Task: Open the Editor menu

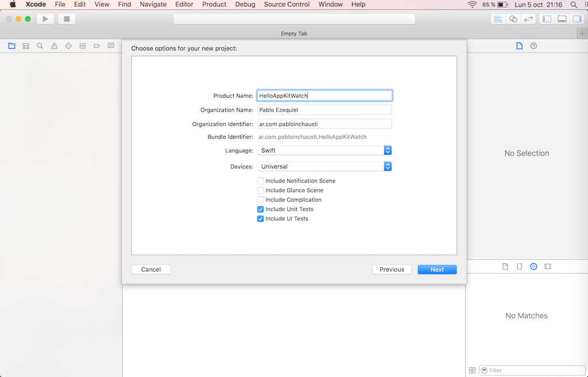Action: pos(184,5)
